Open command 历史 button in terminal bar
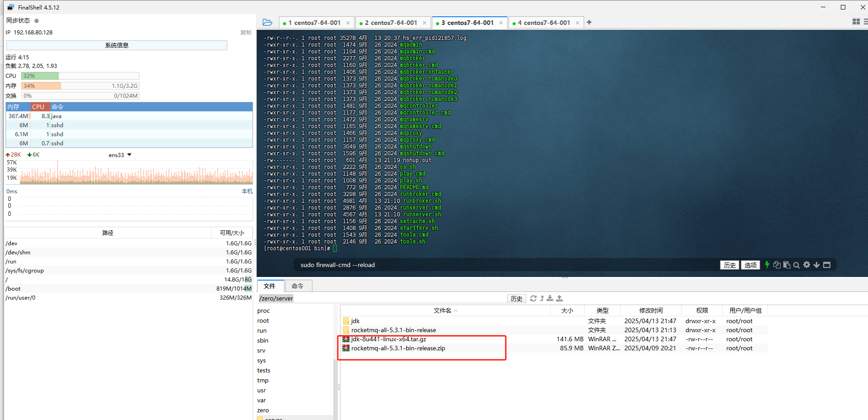 [x=729, y=265]
